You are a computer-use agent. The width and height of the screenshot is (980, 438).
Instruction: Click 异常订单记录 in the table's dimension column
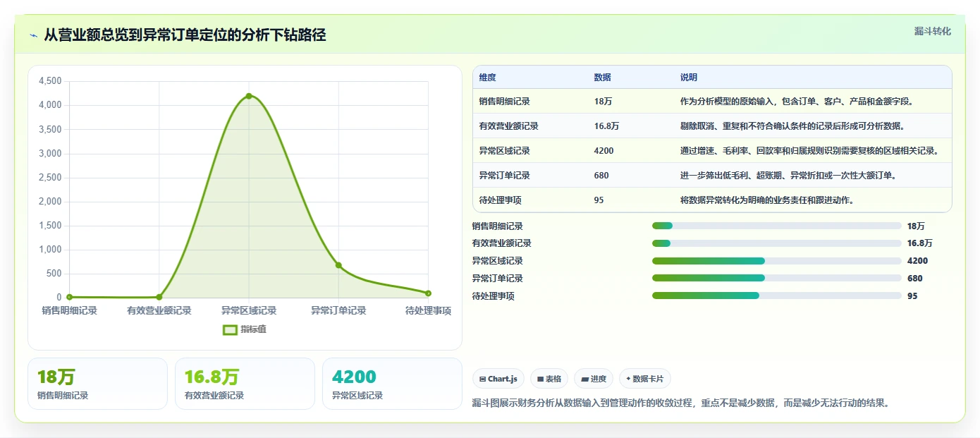[x=505, y=176]
